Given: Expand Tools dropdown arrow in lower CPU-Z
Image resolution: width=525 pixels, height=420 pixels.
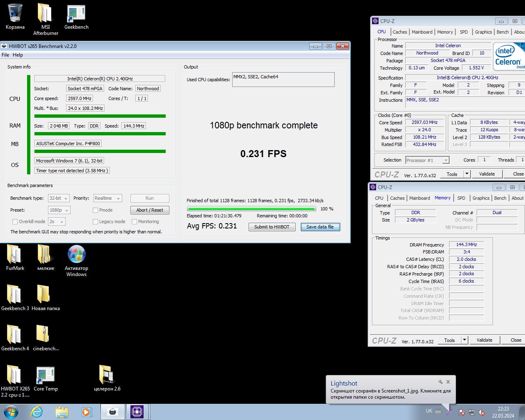Looking at the screenshot, I should coord(464,340).
